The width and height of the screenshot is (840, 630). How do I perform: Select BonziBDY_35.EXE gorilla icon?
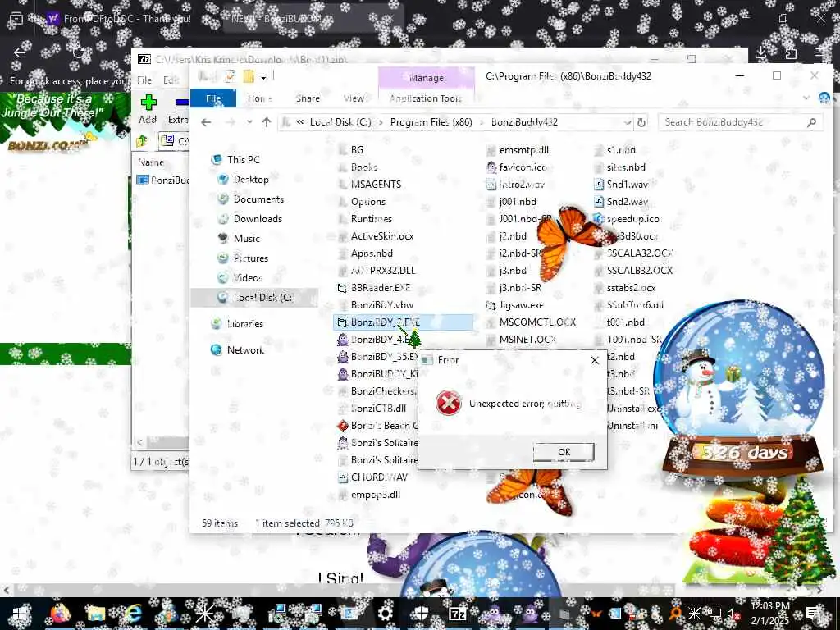pos(343,356)
